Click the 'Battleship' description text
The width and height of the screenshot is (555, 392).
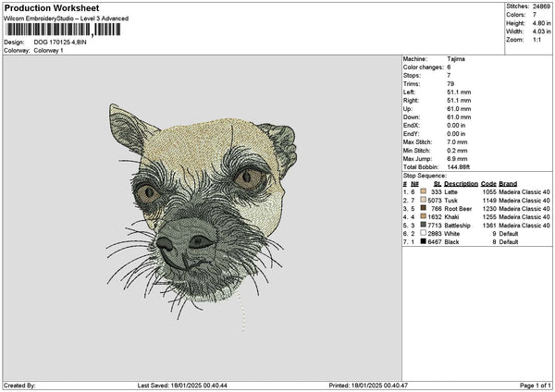(457, 225)
